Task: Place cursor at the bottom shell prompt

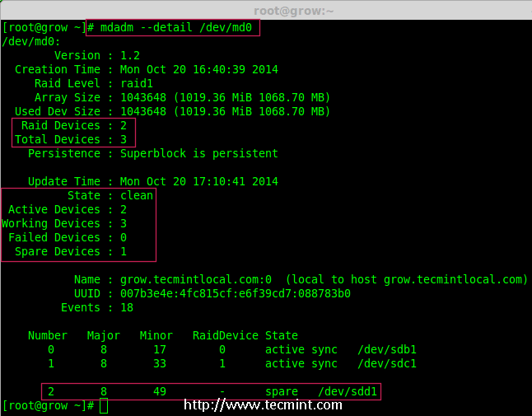Action: coord(103,406)
